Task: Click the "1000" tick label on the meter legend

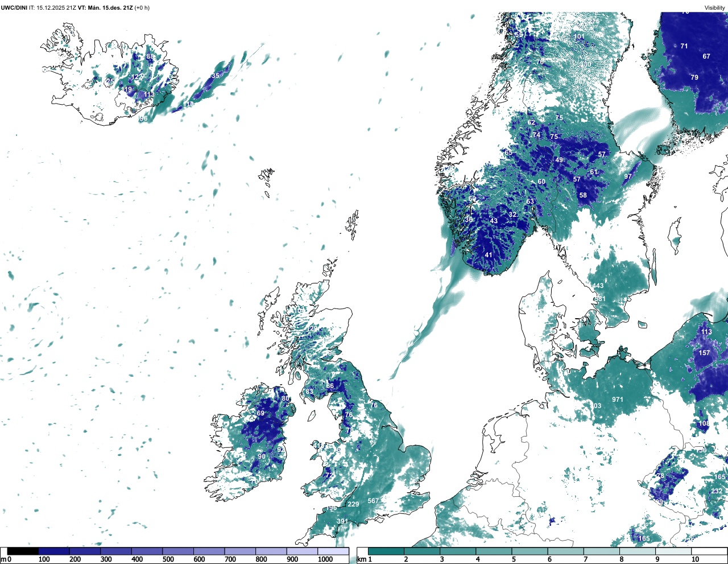Action: (x=325, y=559)
